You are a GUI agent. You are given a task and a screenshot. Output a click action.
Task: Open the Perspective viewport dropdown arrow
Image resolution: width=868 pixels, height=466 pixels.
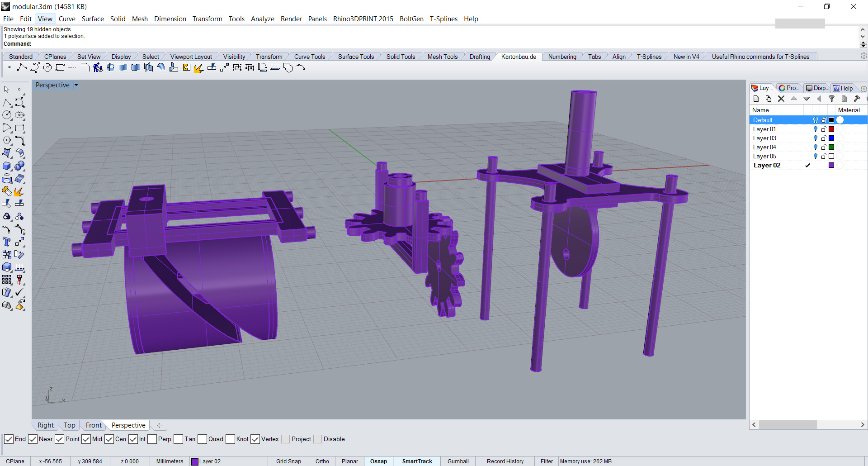tap(76, 85)
